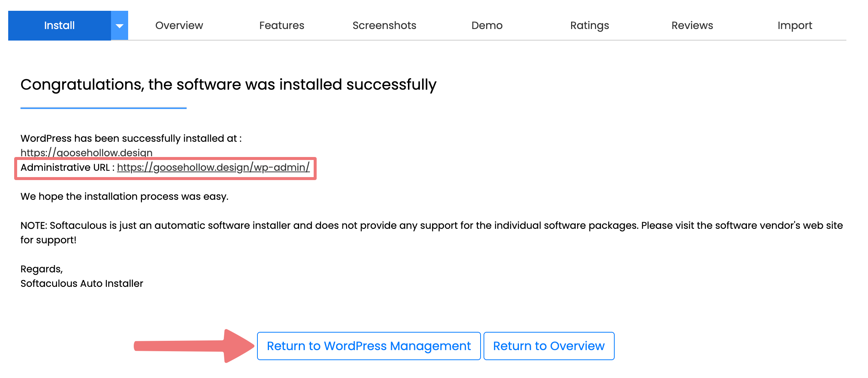This screenshot has width=868, height=378.
Task: Open the Import tab
Action: click(795, 25)
